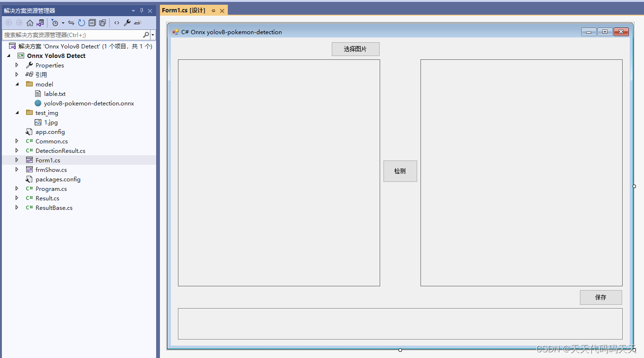Click the View Code angle brackets icon
The width and height of the screenshot is (644, 358).
click(117, 23)
